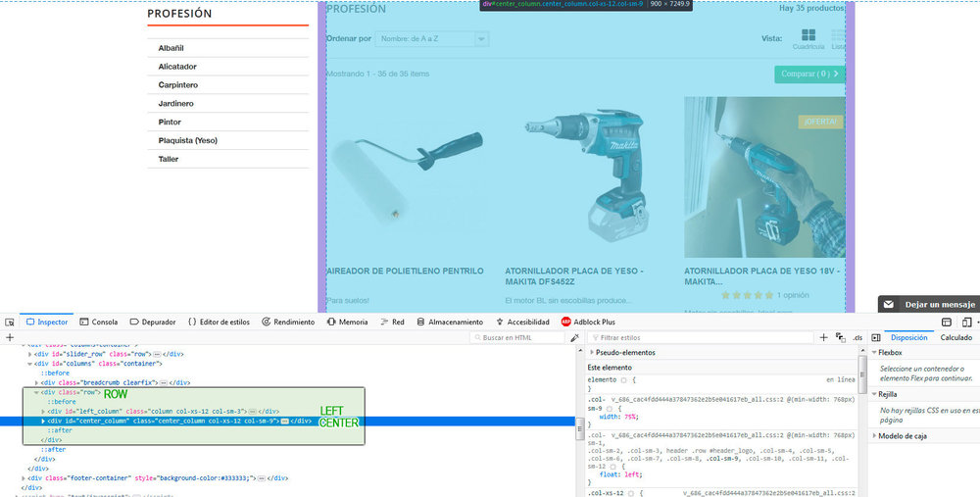Open the Albañil category link
Image resolution: width=980 pixels, height=497 pixels.
(x=171, y=48)
